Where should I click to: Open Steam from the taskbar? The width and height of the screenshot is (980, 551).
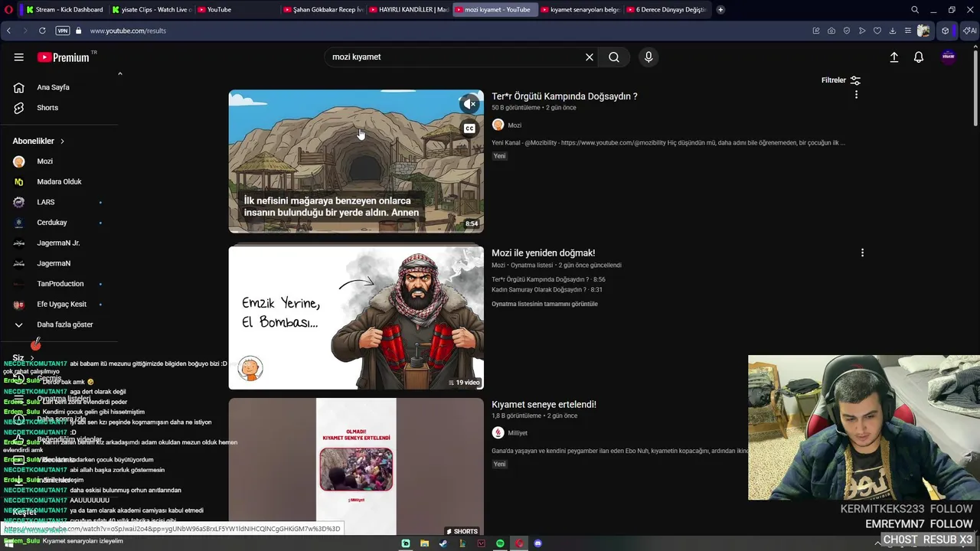coord(443,543)
